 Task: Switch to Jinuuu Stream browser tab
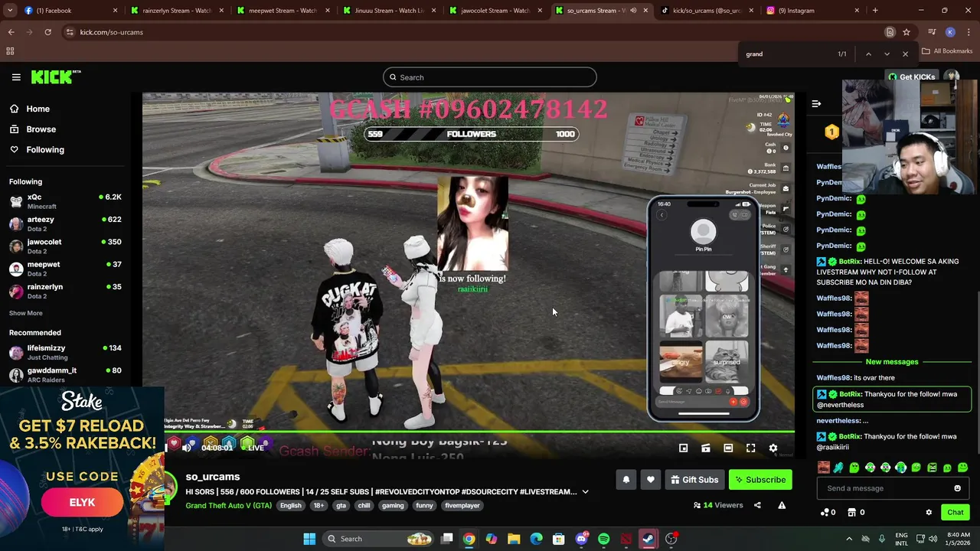(388, 11)
